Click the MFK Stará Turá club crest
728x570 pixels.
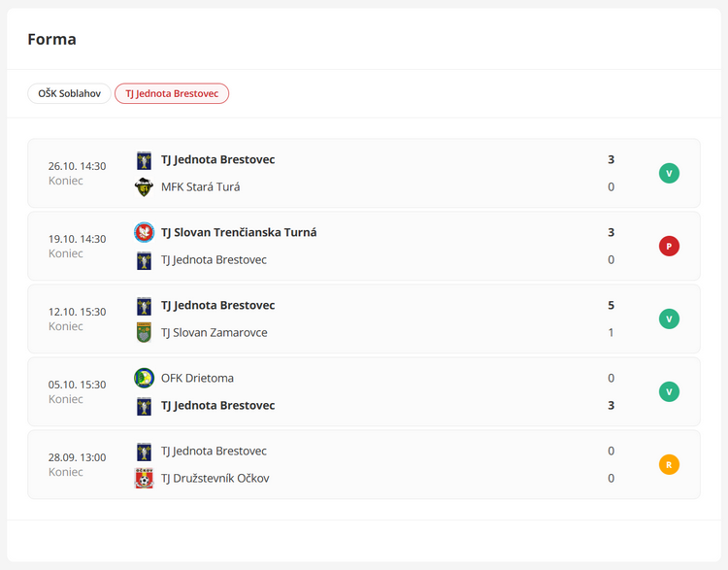[x=144, y=187]
